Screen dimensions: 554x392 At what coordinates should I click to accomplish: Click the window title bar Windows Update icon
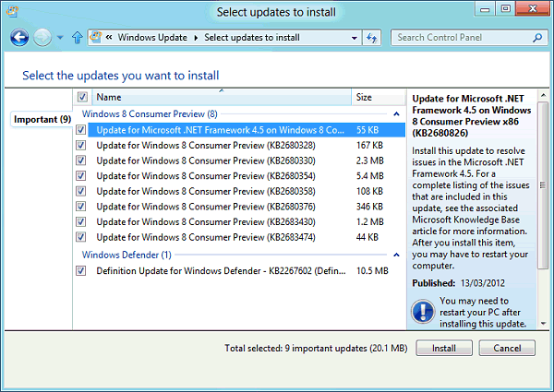pos(12,12)
